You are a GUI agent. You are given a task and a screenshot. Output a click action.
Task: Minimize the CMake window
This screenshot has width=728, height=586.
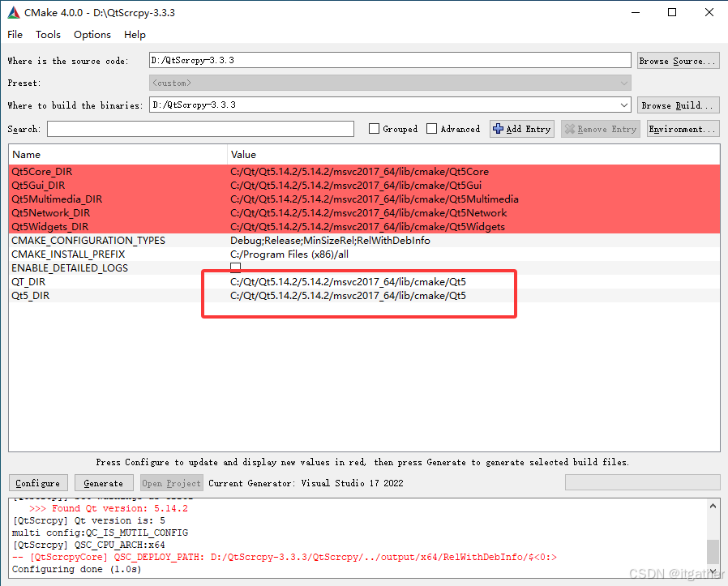[x=636, y=12]
